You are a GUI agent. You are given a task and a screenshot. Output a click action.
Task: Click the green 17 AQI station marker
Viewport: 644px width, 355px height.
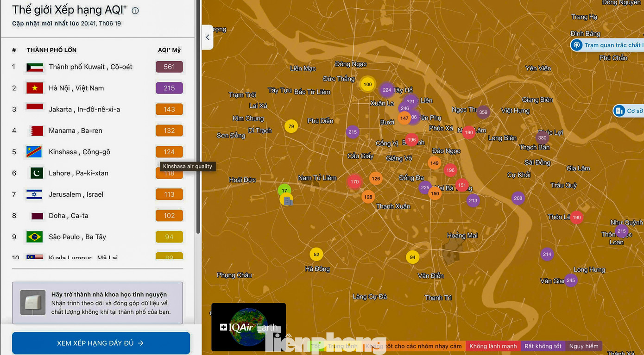[284, 190]
